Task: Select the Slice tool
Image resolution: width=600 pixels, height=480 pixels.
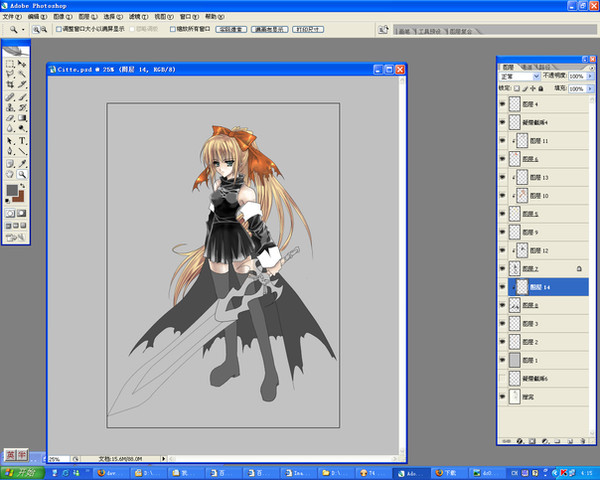Action: [22, 84]
